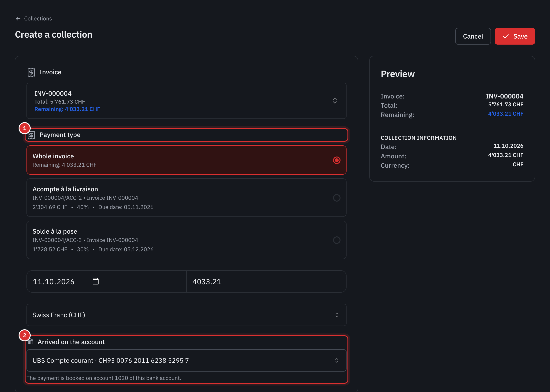The width and height of the screenshot is (550, 392).
Task: Go back via the Collections link
Action: pyautogui.click(x=38, y=19)
